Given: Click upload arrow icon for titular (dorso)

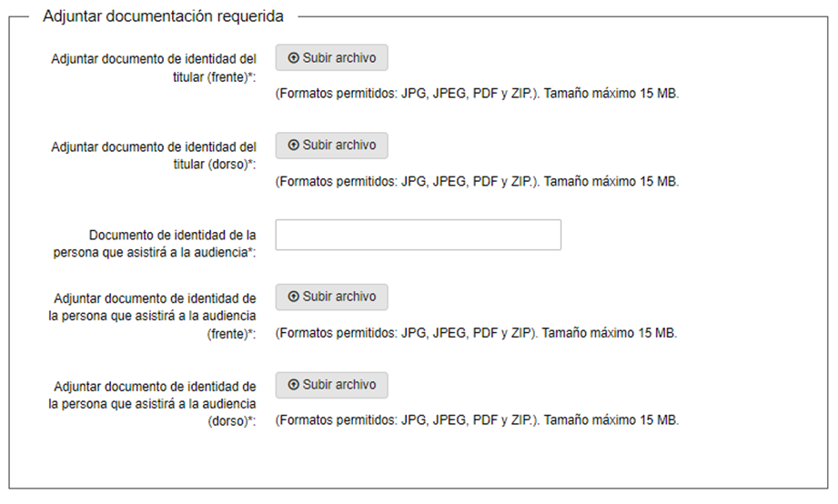Looking at the screenshot, I should point(293,145).
